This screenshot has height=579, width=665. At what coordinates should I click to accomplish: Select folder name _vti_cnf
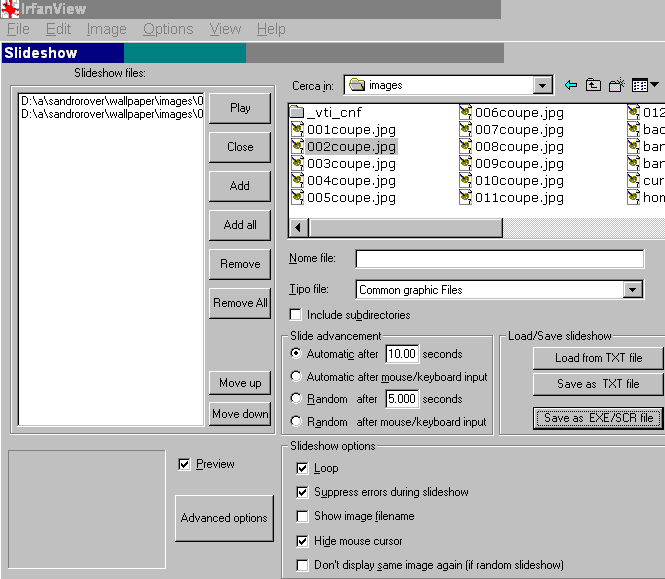[x=334, y=112]
